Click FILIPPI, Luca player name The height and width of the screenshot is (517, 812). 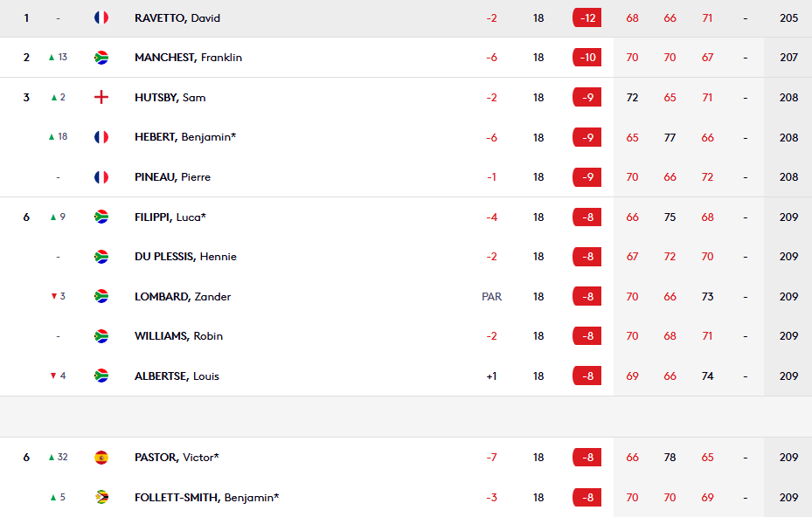click(x=170, y=217)
